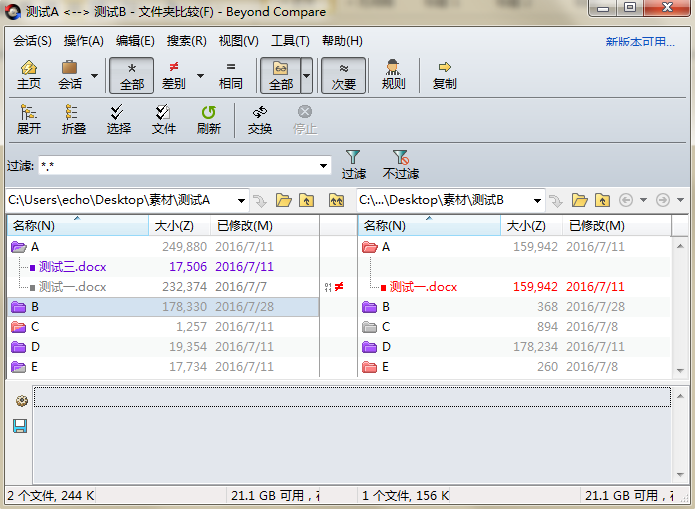695x509 pixels.
Task: Open the 帮助(H) menu
Action: (342, 41)
